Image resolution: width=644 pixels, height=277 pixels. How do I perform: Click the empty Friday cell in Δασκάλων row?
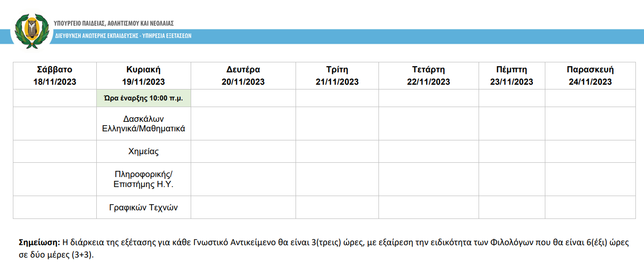pyautogui.click(x=590, y=123)
